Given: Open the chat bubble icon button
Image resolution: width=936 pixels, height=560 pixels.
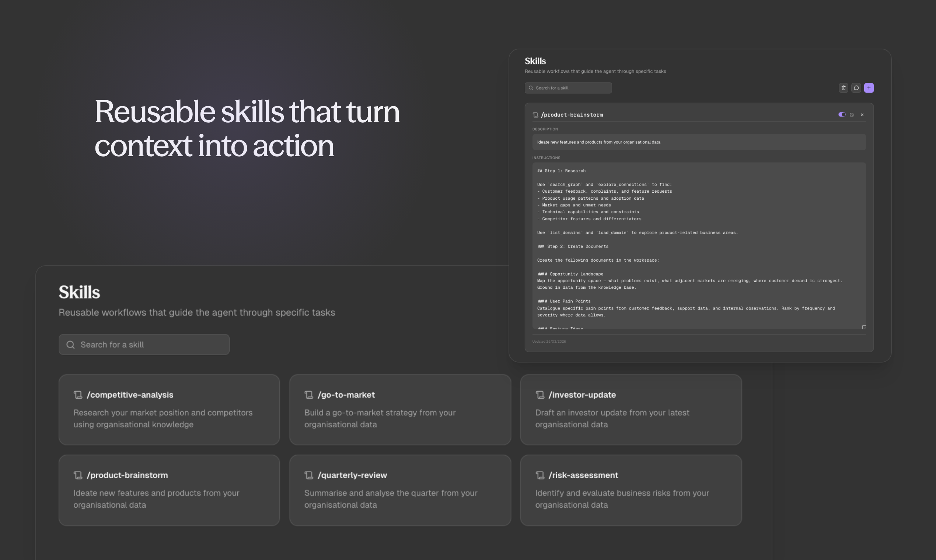Looking at the screenshot, I should (856, 88).
